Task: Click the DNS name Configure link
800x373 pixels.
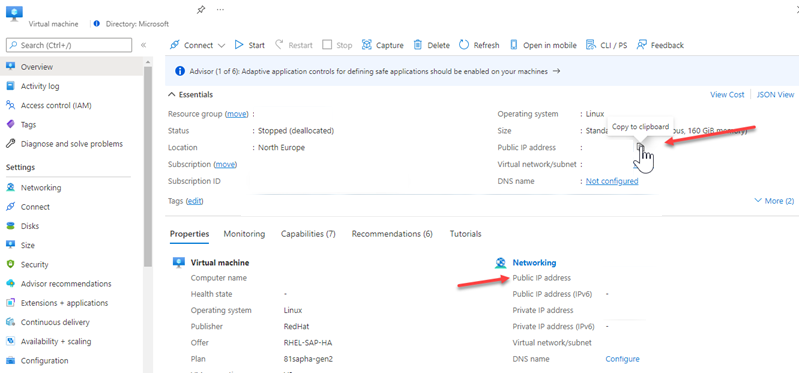Action: (x=622, y=359)
